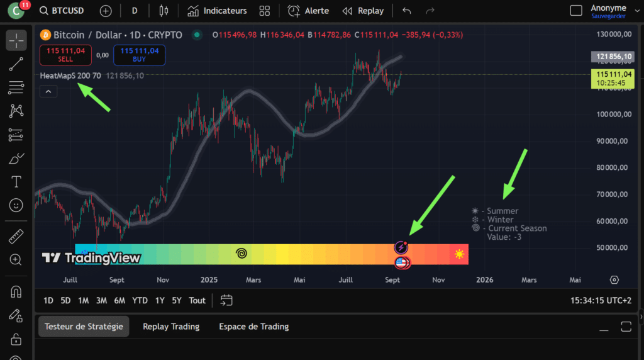Click the Sauvegarder link
The width and height of the screenshot is (644, 360).
coord(608,16)
